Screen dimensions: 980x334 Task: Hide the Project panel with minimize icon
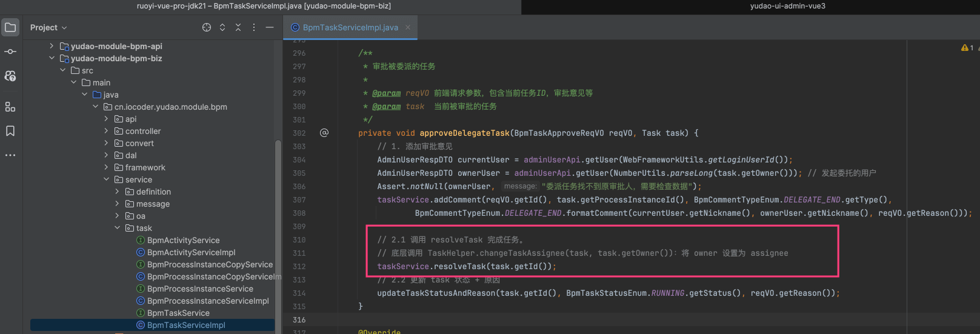(x=270, y=27)
